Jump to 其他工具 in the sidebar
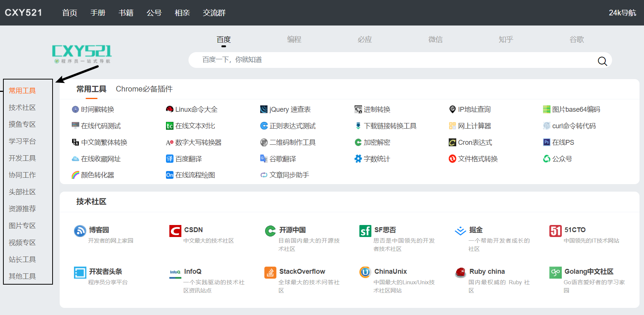Viewport: 644px width, 315px height. (x=22, y=276)
